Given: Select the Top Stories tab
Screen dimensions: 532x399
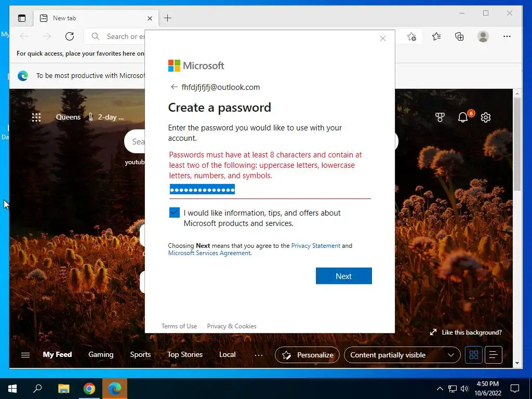Looking at the screenshot, I should [185, 354].
